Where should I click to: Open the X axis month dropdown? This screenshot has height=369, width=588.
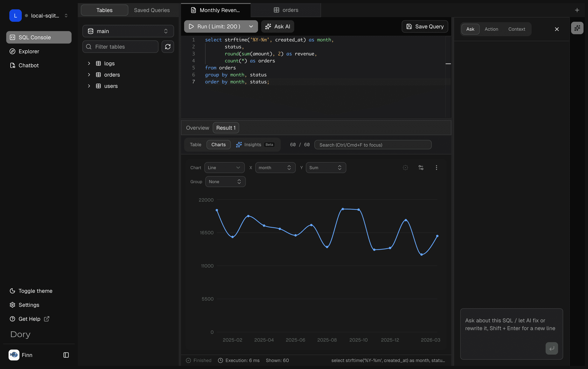275,168
